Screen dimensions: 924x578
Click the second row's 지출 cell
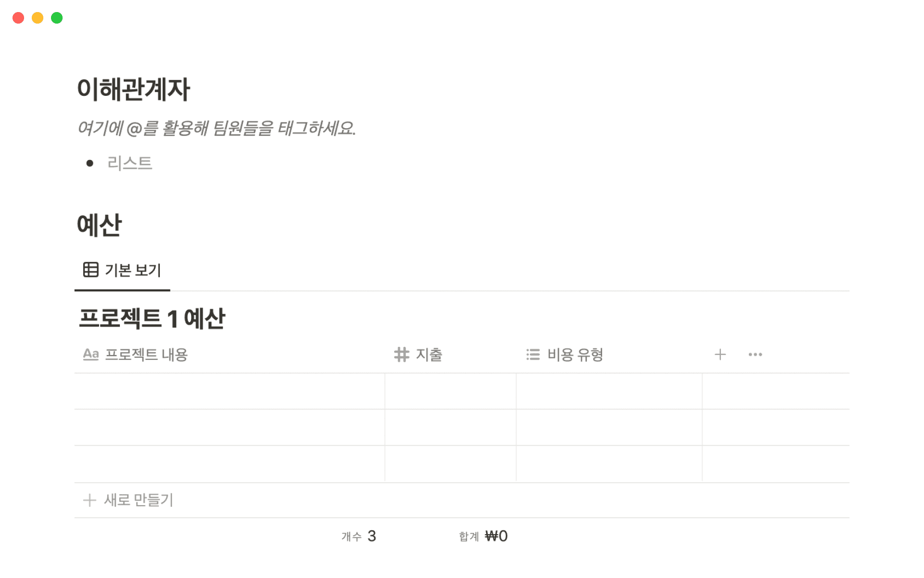450,427
